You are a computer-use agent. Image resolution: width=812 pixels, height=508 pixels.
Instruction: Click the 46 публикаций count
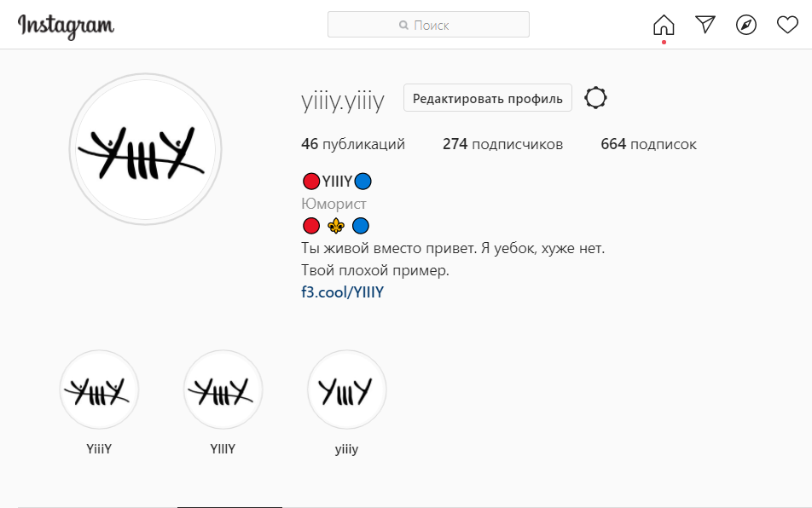[353, 144]
